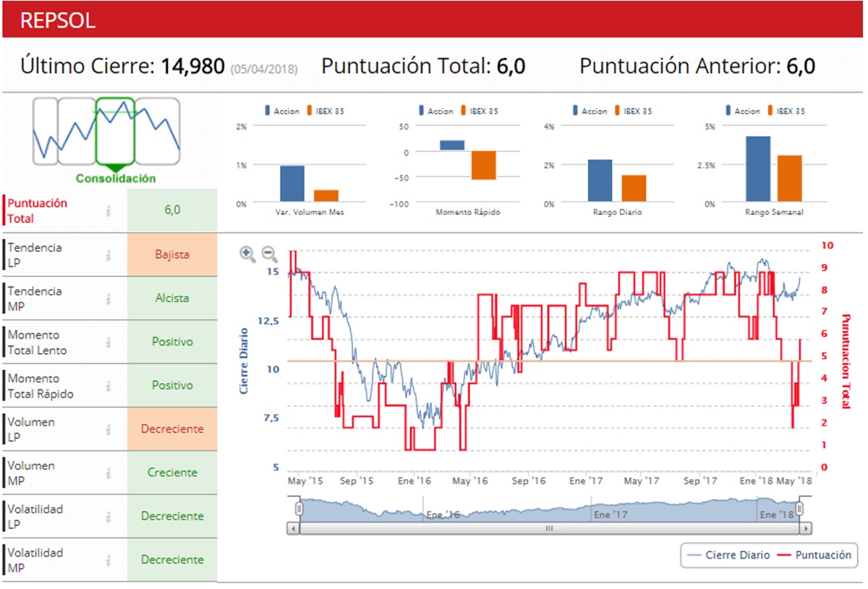Hide the Cierre Diario line via legend
Screen dimensions: 868x589
click(728, 556)
